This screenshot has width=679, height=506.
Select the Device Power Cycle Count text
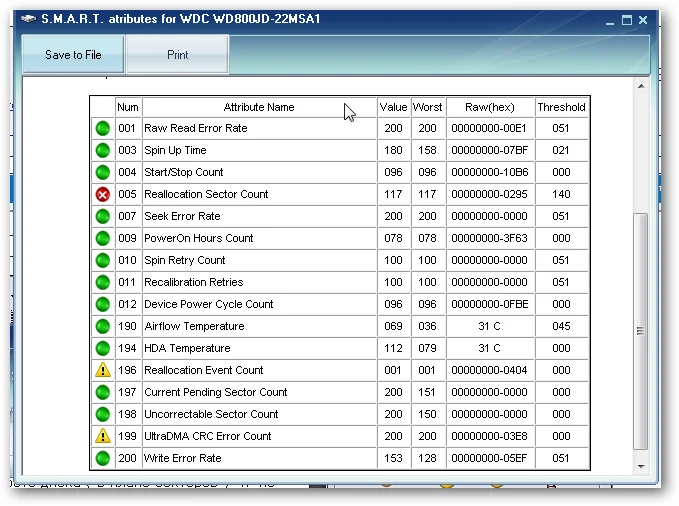point(209,305)
